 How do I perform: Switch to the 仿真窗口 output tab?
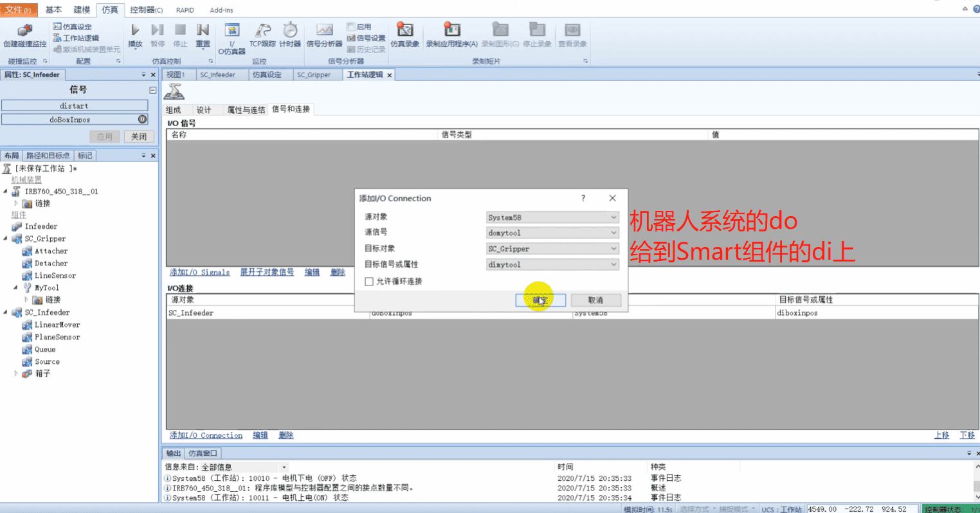pyautogui.click(x=203, y=453)
